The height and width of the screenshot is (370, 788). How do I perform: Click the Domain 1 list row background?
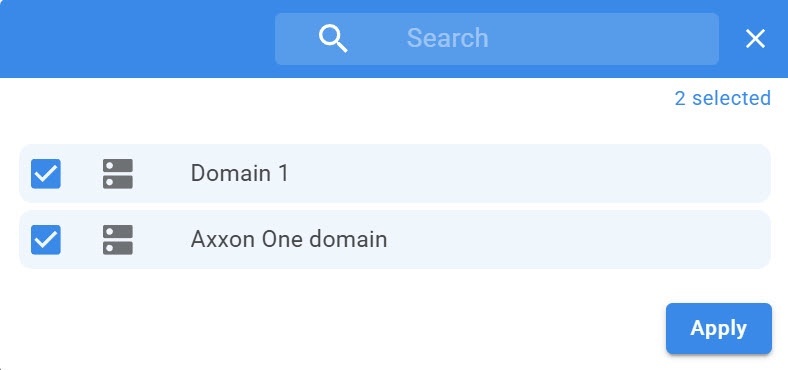395,173
